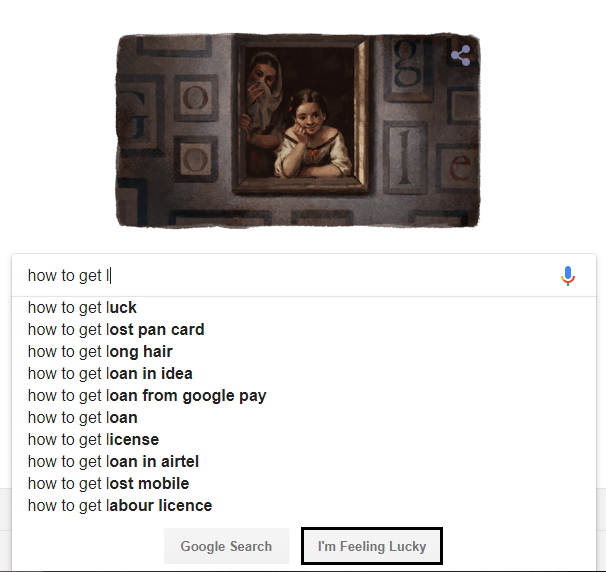Select suggestion "how to get luck"
The height and width of the screenshot is (572, 606).
point(82,307)
